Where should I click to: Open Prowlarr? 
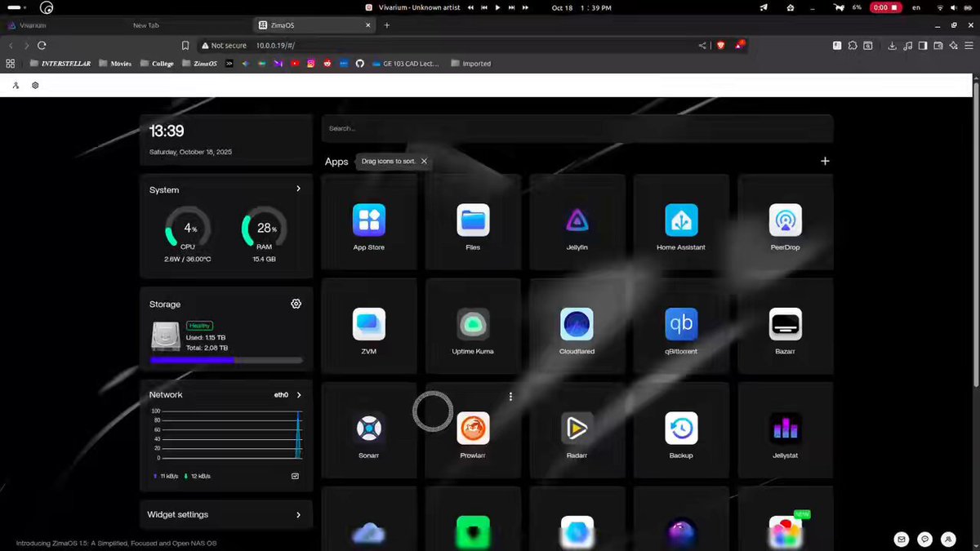pyautogui.click(x=473, y=429)
